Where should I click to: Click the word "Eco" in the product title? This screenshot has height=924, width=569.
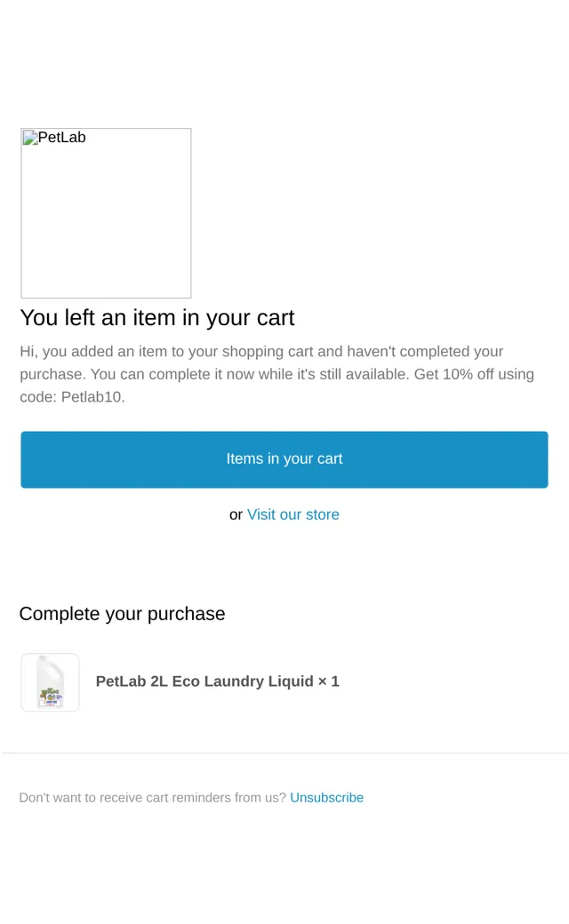click(186, 681)
